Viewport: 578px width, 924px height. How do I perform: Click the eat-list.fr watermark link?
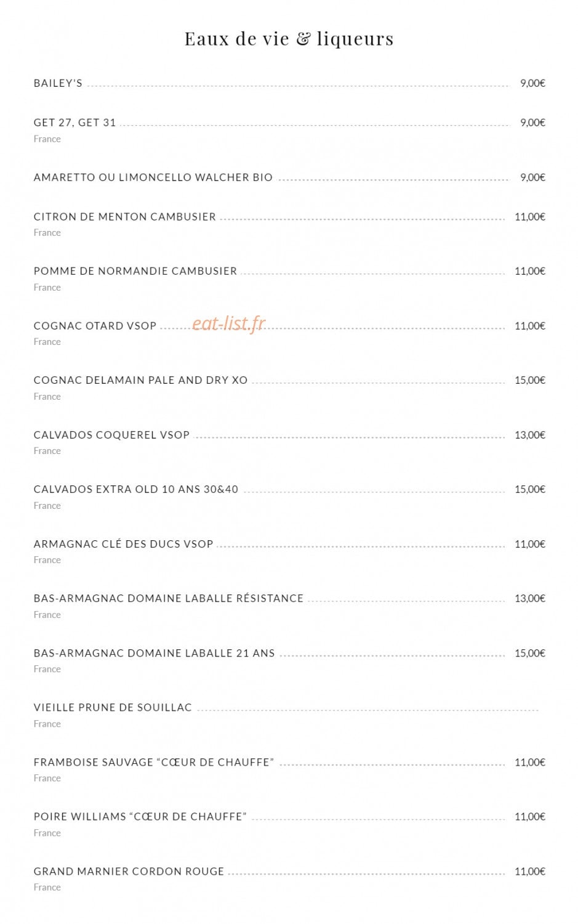pyautogui.click(x=229, y=323)
